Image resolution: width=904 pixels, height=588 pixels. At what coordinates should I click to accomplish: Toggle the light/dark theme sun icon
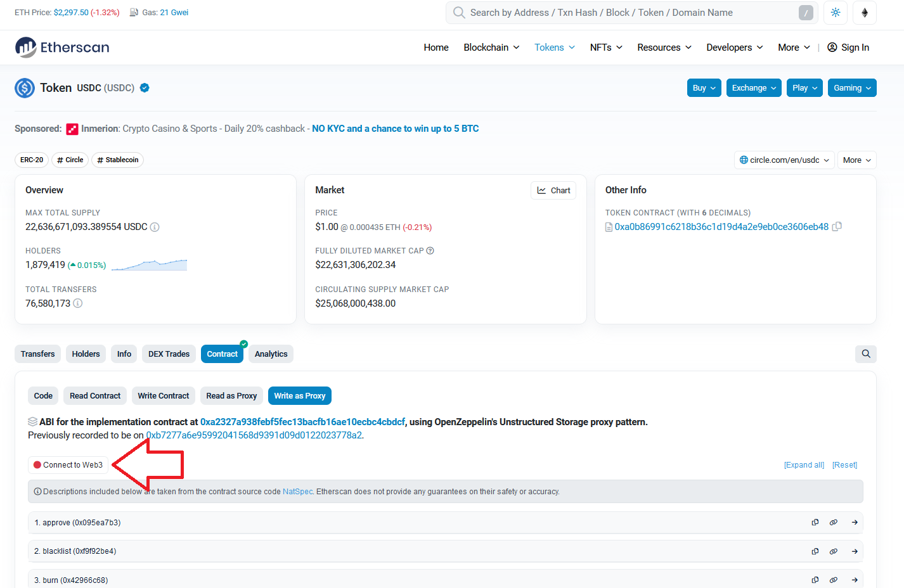click(x=836, y=13)
